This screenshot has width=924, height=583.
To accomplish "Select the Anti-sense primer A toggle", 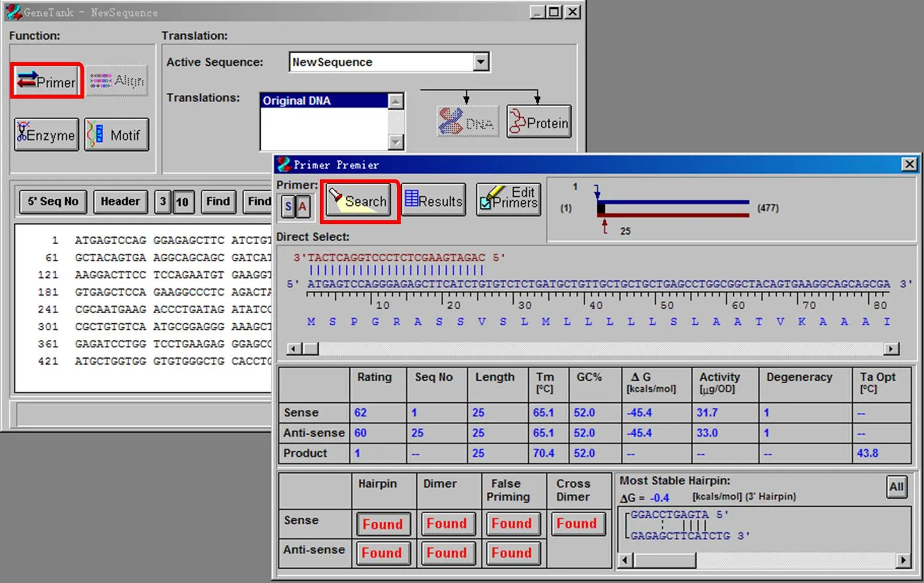I will coord(303,207).
